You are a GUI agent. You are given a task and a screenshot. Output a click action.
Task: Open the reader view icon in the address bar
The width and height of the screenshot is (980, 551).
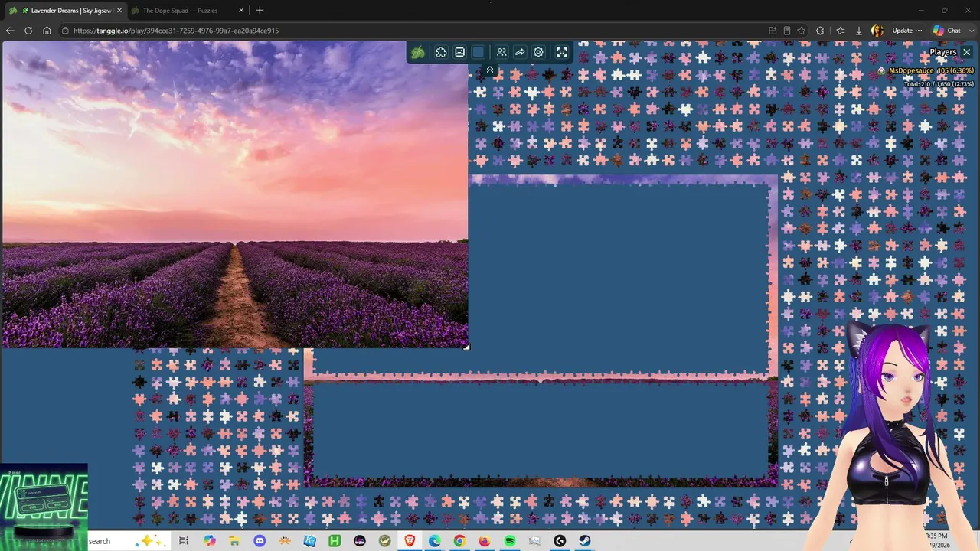click(x=787, y=31)
